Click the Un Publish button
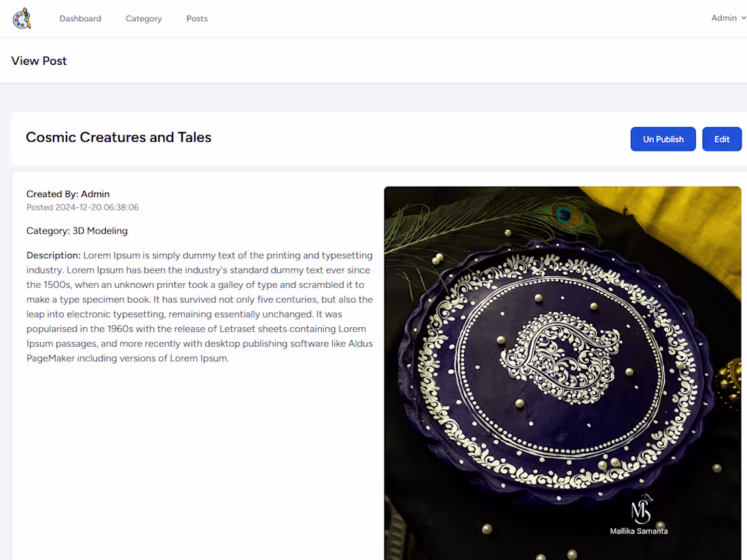This screenshot has width=747, height=560. [x=663, y=138]
